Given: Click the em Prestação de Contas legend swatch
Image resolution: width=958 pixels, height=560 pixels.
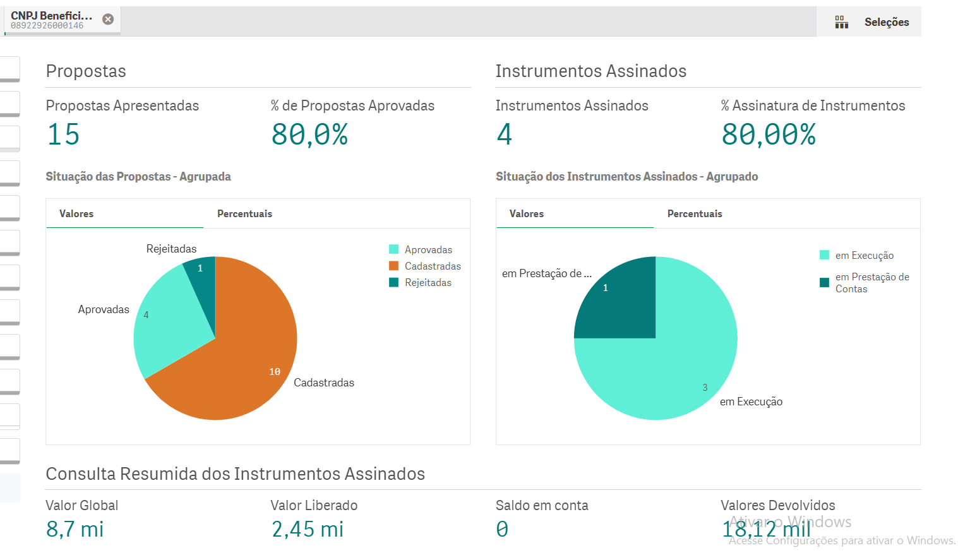Looking at the screenshot, I should [x=824, y=282].
